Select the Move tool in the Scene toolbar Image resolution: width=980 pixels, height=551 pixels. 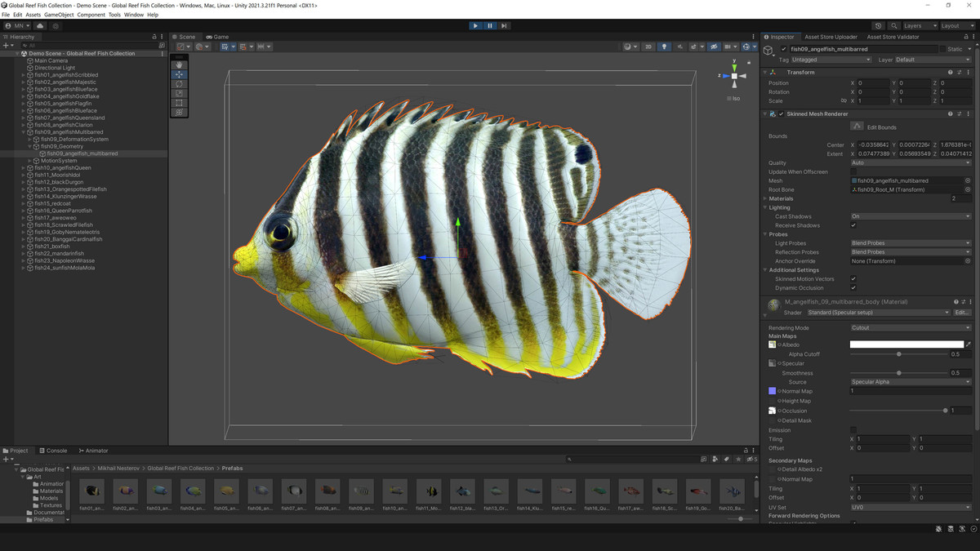[x=179, y=74]
